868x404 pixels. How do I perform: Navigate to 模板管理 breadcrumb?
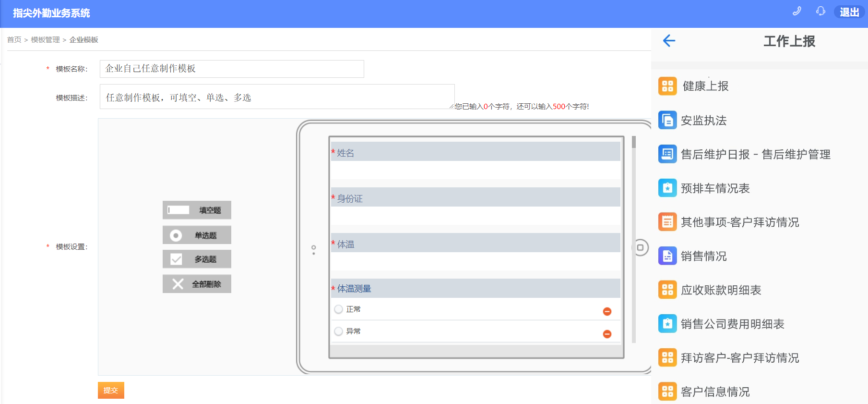coord(45,40)
